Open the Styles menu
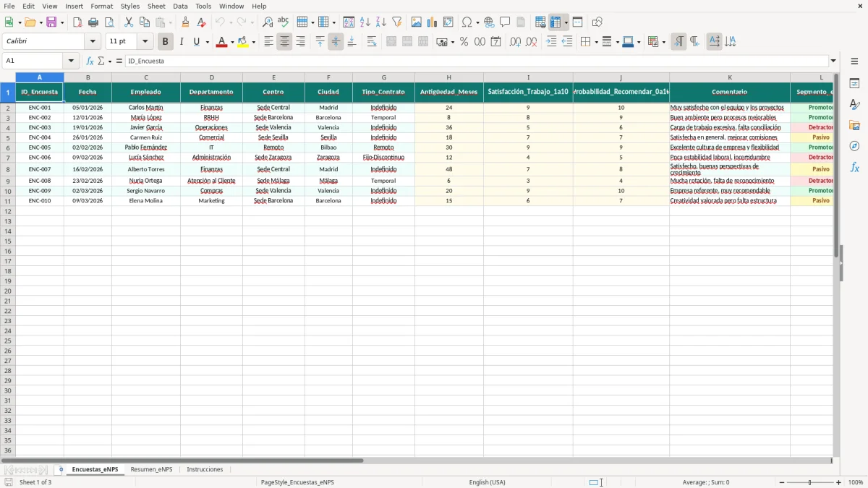The width and height of the screenshot is (868, 488). (x=130, y=6)
